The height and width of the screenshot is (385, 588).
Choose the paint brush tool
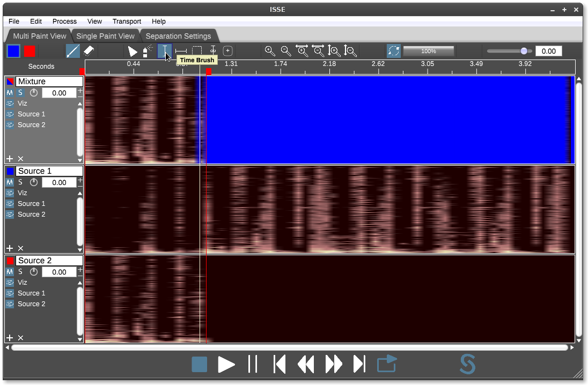tap(73, 51)
